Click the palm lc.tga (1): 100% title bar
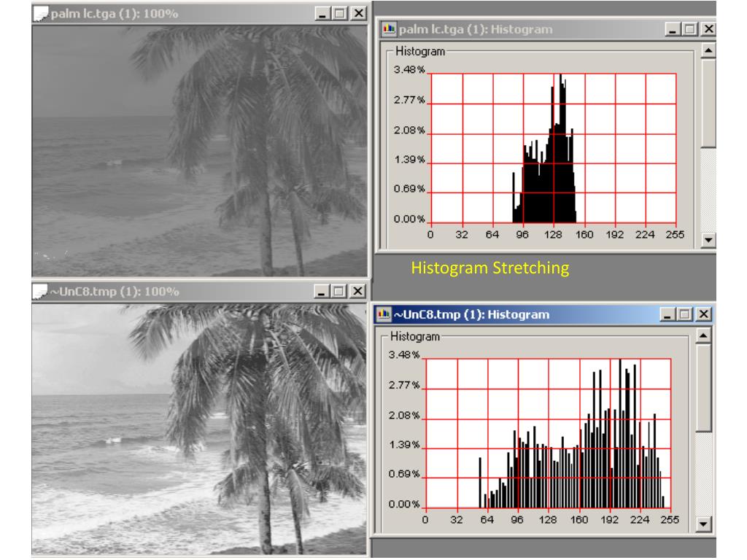Image resolution: width=747 pixels, height=560 pixels. click(x=200, y=14)
